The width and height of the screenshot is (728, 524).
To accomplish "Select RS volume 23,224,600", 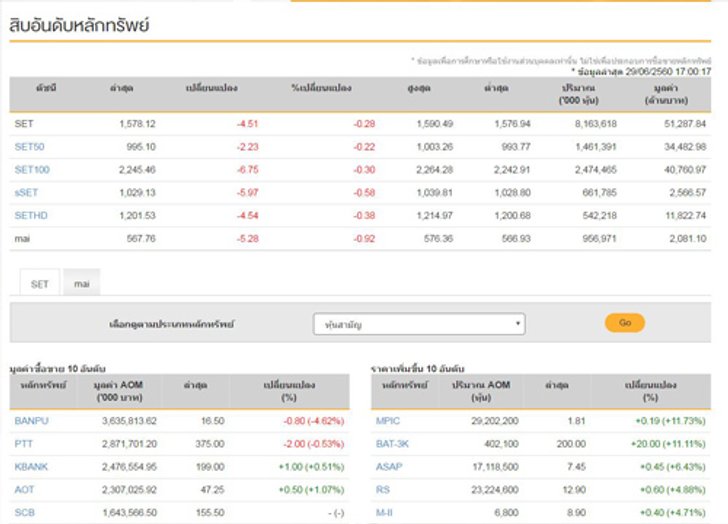I will point(495,490).
